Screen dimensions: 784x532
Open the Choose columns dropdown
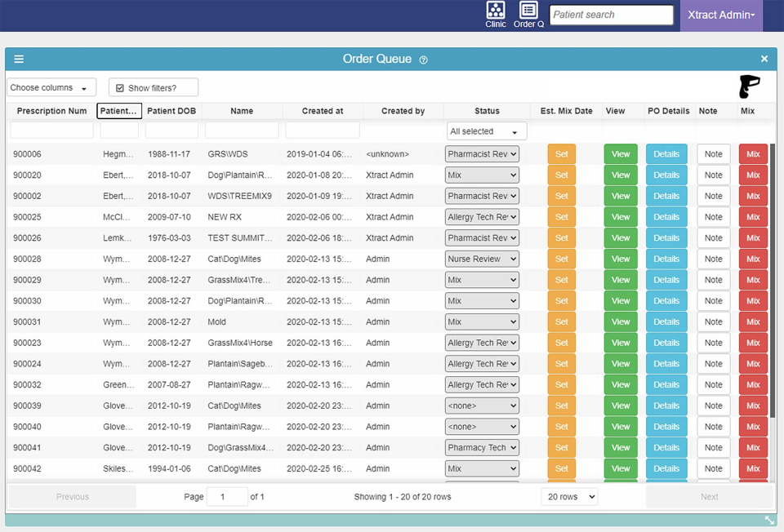pyautogui.click(x=51, y=87)
